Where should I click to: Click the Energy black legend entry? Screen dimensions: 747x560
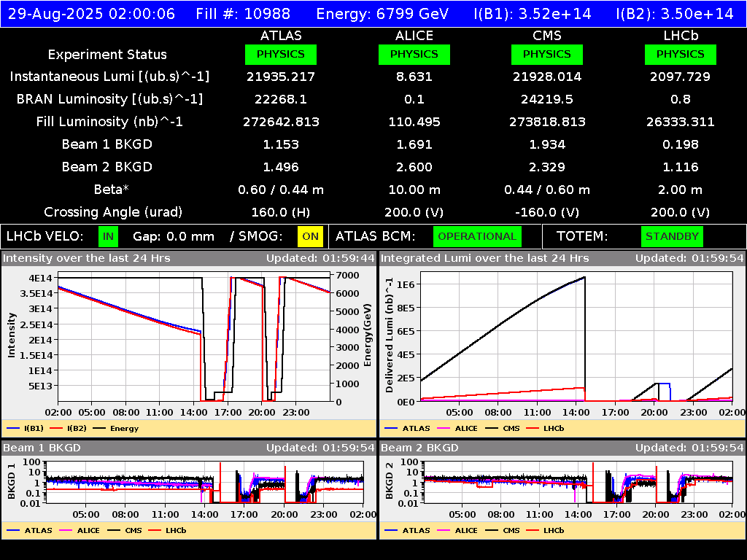coord(116,428)
